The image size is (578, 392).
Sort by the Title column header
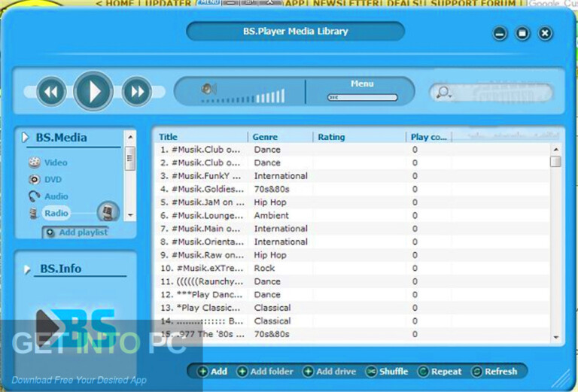point(168,137)
